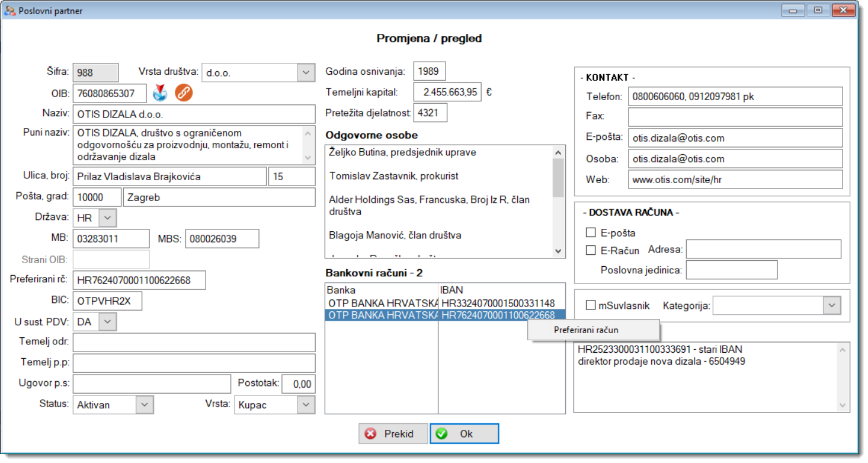Toggle the mSuvlasnik checkbox
The width and height of the screenshot is (868, 463).
(x=591, y=305)
